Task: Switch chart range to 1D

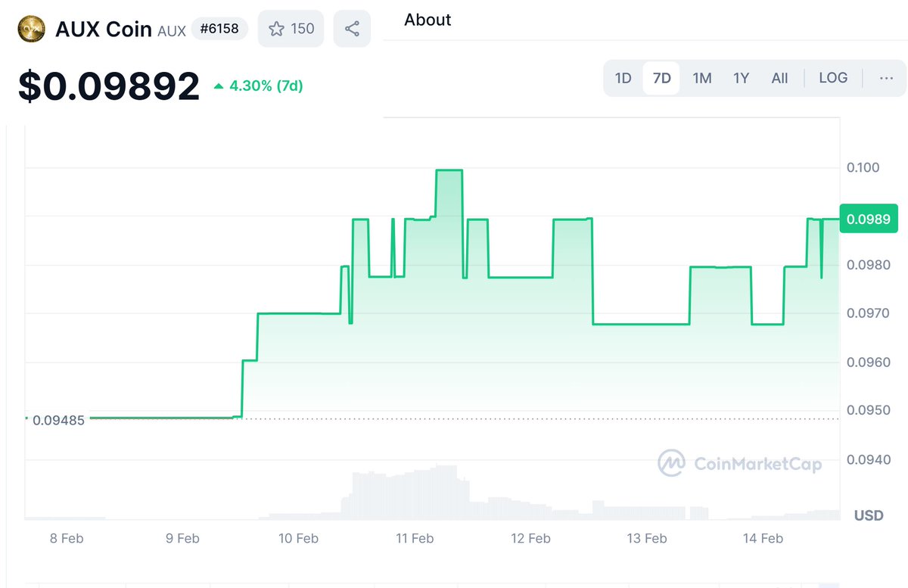Action: pos(623,78)
